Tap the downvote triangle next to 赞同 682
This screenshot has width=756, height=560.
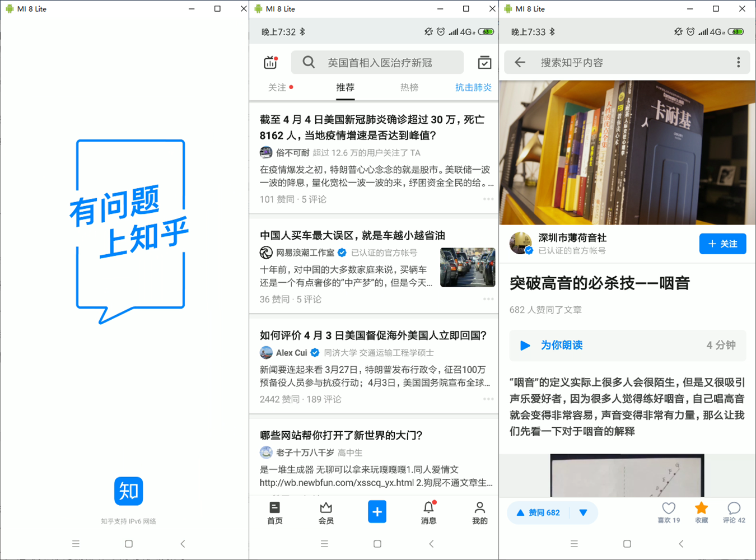click(x=583, y=512)
